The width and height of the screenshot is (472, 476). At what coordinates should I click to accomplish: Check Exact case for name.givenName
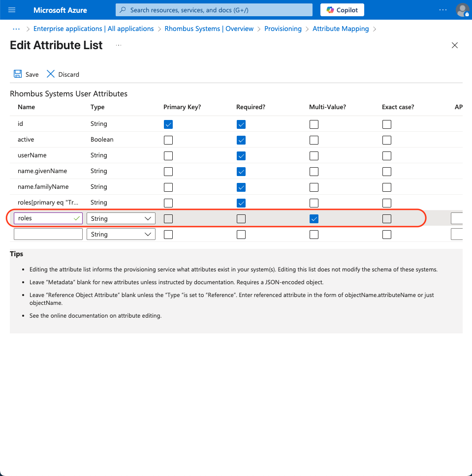point(387,172)
